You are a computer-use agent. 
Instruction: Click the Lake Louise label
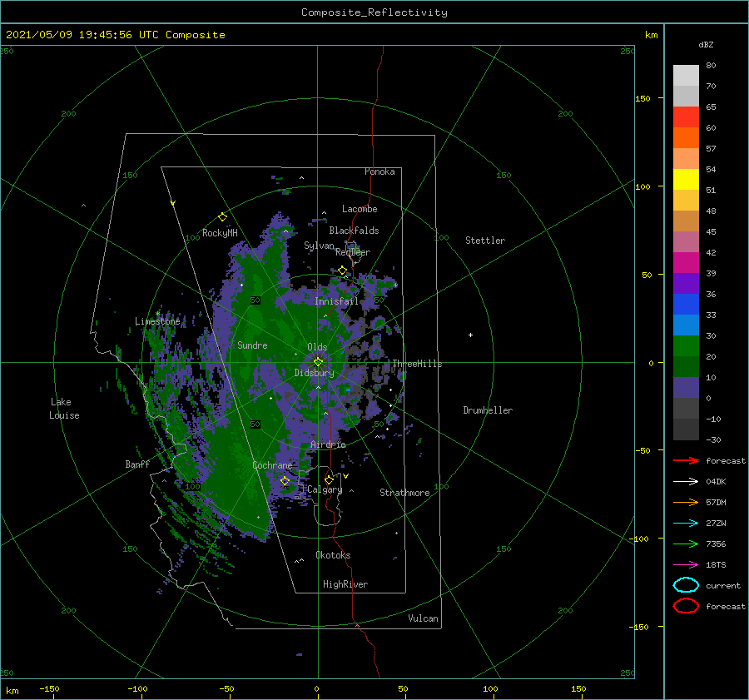[x=64, y=409]
